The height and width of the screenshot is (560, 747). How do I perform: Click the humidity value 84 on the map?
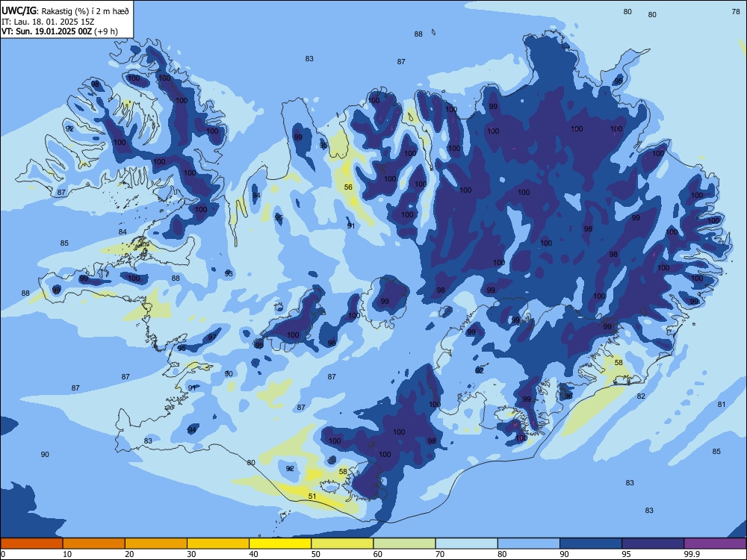click(x=123, y=232)
